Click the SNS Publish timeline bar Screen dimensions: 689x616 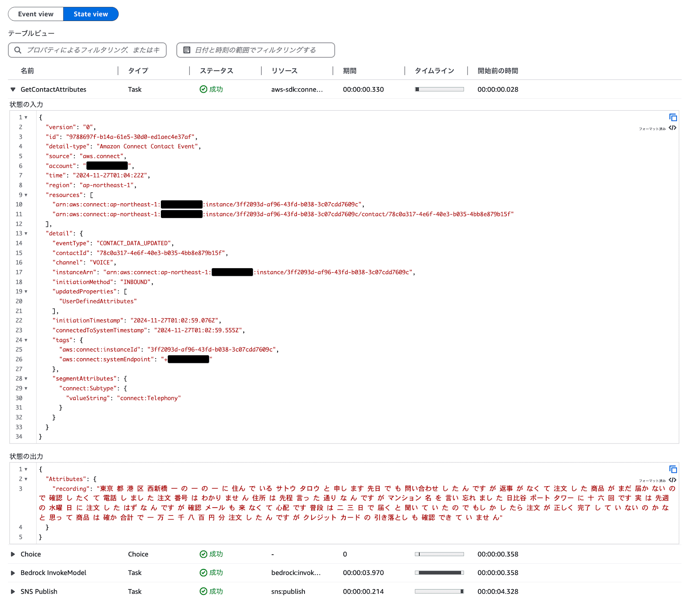pos(439,592)
